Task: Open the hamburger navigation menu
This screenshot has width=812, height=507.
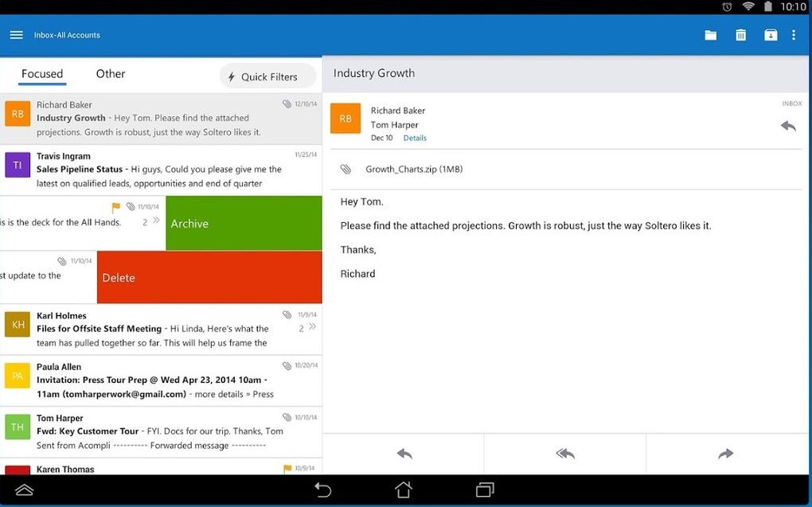Action: pyautogui.click(x=17, y=35)
